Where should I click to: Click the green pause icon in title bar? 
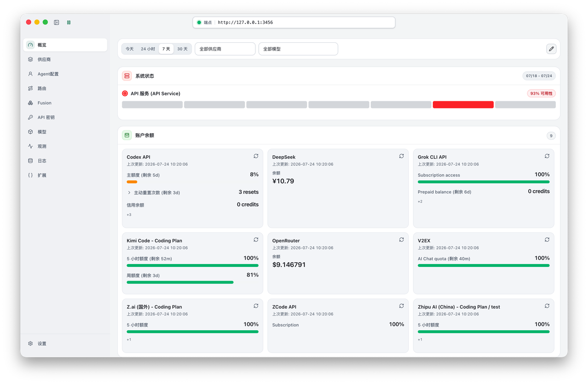click(x=69, y=22)
